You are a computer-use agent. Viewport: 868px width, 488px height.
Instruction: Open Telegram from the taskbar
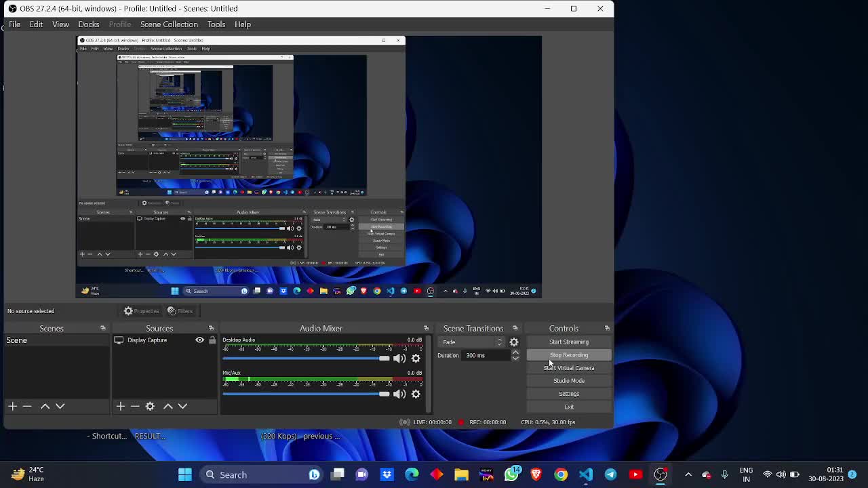[610, 474]
